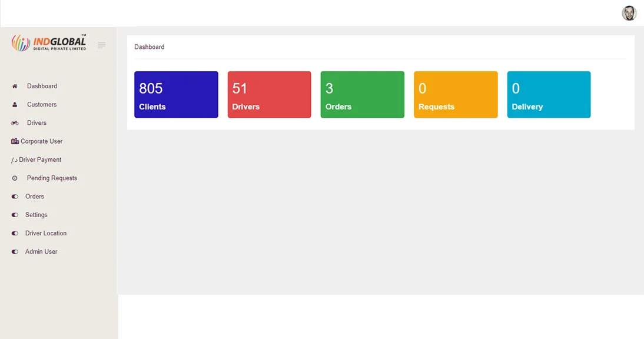The height and width of the screenshot is (339, 644).
Task: Go to the Customers page
Action: coord(42,105)
